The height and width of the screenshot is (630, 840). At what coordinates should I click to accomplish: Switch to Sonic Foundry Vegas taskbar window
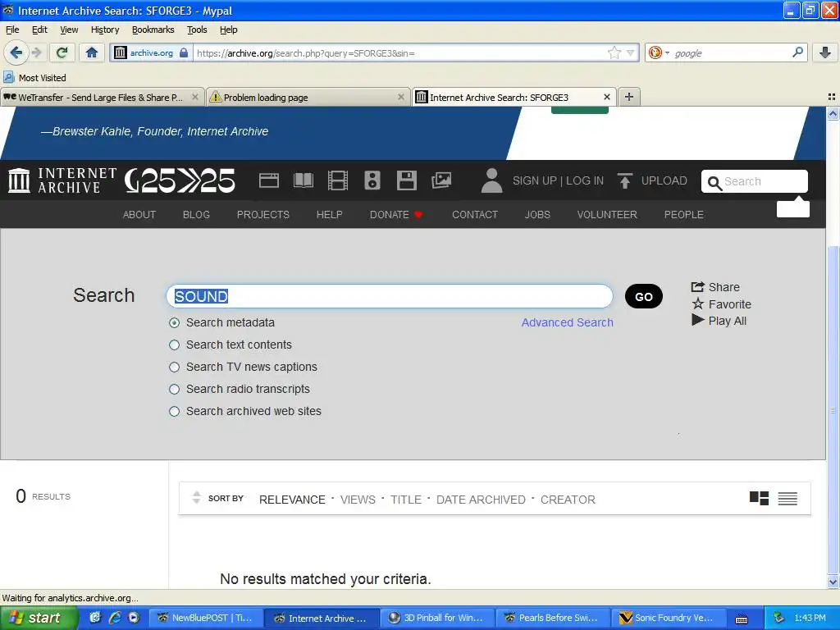click(667, 618)
